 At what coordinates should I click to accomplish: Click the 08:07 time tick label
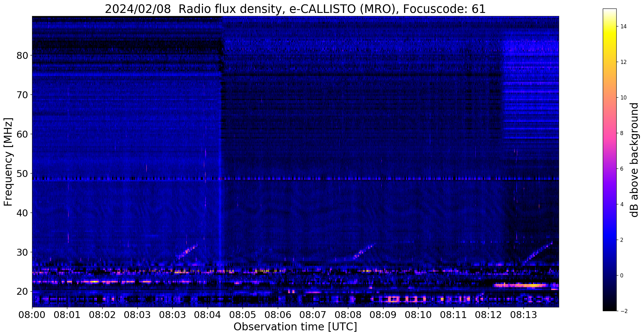[313, 315]
